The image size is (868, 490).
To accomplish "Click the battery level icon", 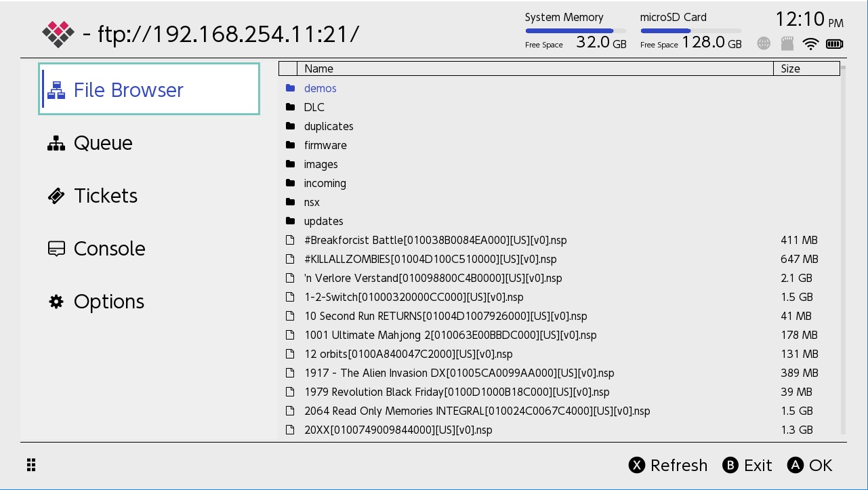I will pos(834,44).
